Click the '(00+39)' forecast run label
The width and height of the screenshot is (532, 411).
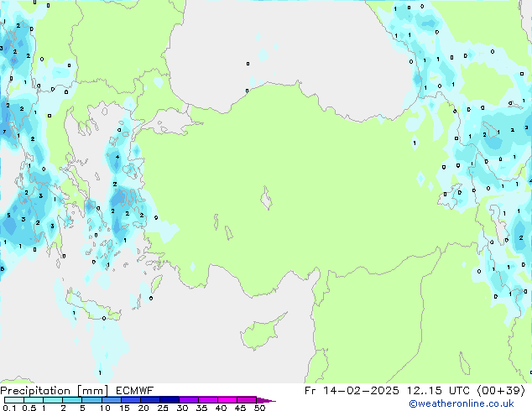501,391
